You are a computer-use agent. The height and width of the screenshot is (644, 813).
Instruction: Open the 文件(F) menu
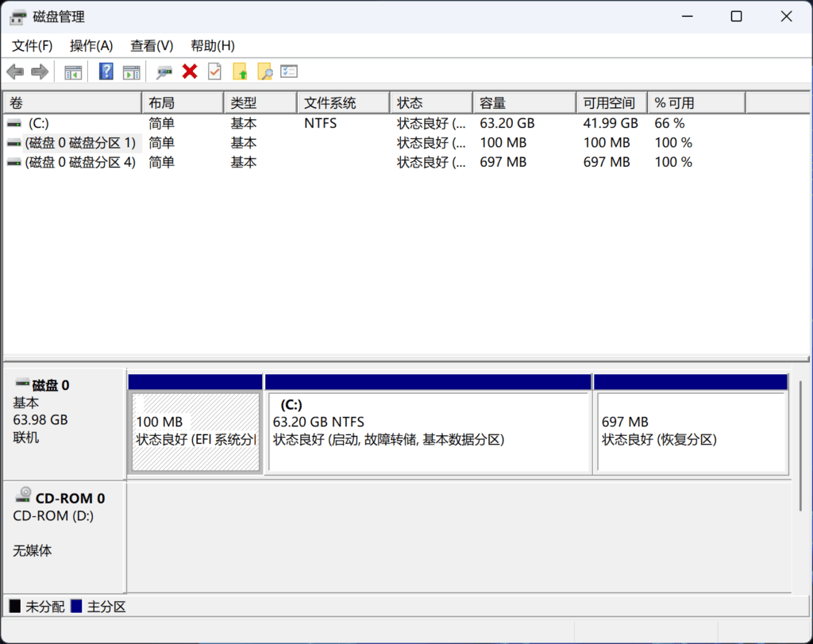(x=33, y=46)
